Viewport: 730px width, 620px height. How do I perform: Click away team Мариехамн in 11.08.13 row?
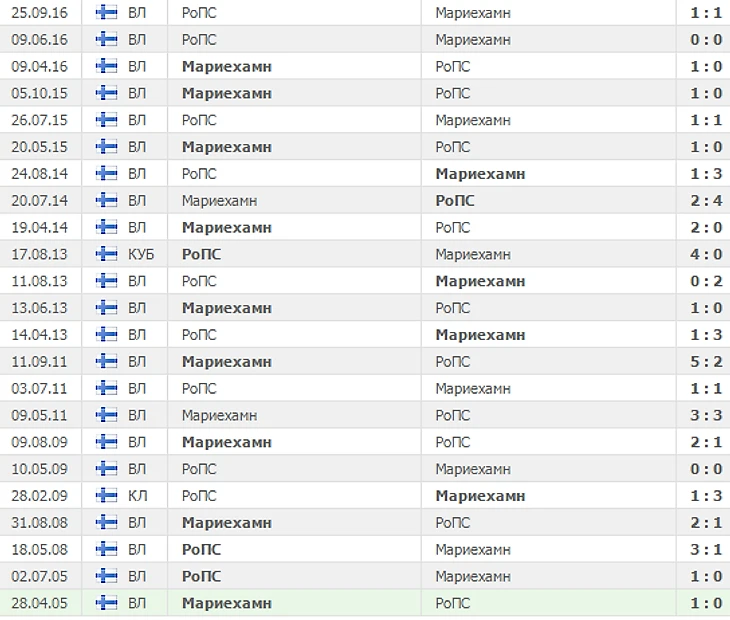(x=480, y=281)
